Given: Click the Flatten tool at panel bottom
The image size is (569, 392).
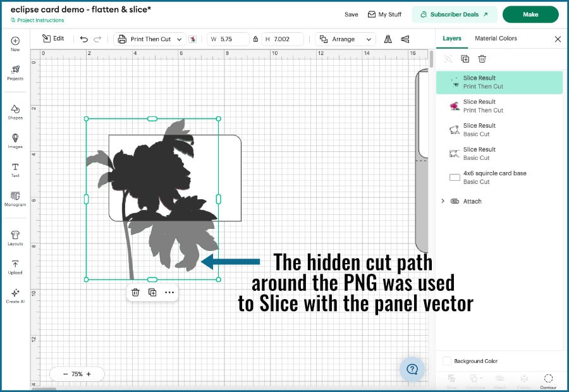Looking at the screenshot, I should [x=524, y=381].
